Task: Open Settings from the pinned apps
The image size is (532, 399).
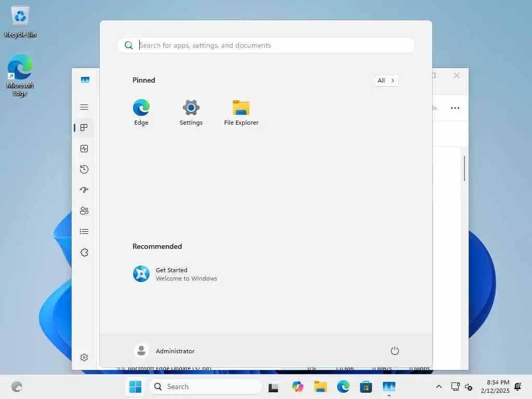Action: [x=191, y=112]
